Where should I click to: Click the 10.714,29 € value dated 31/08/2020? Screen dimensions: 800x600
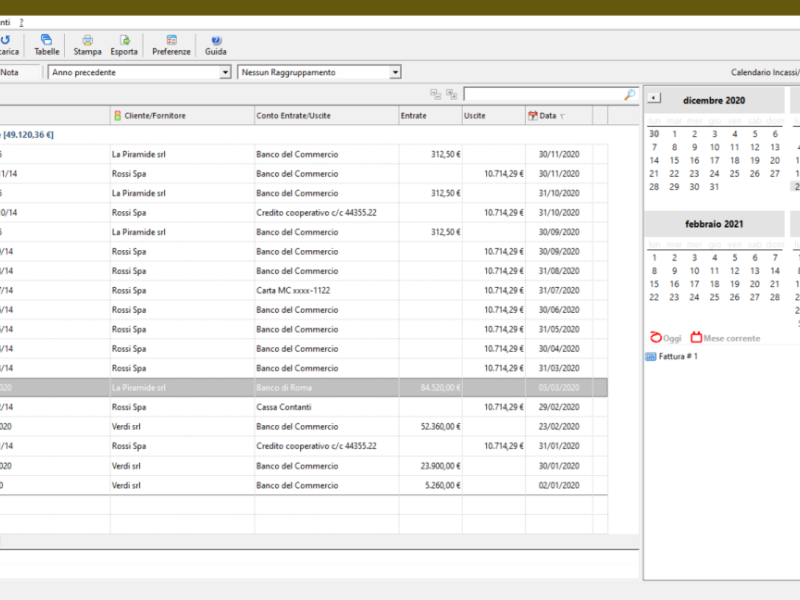click(x=504, y=271)
